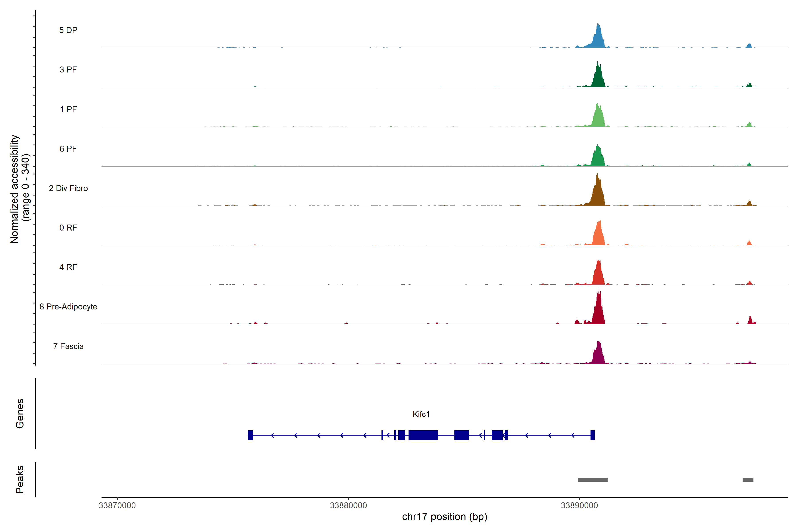The width and height of the screenshot is (798, 532).
Task: Click the Peaks panel label
Action: click(20, 479)
